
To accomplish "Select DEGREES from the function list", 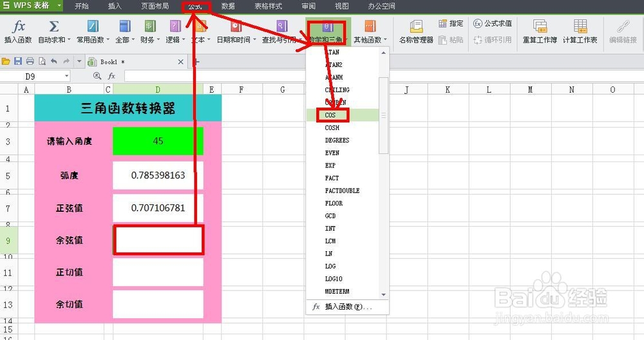I will point(343,140).
